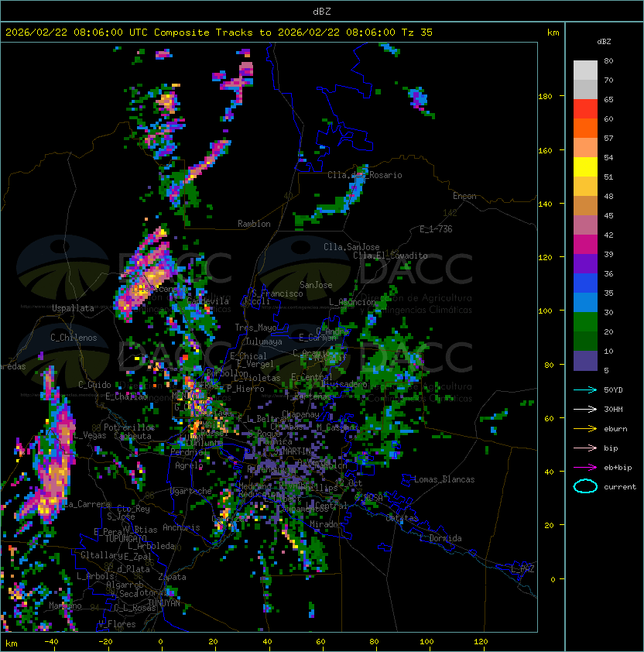This screenshot has width=644, height=652.
Task: Click the 'dBZ' title at top
Action: (x=322, y=12)
